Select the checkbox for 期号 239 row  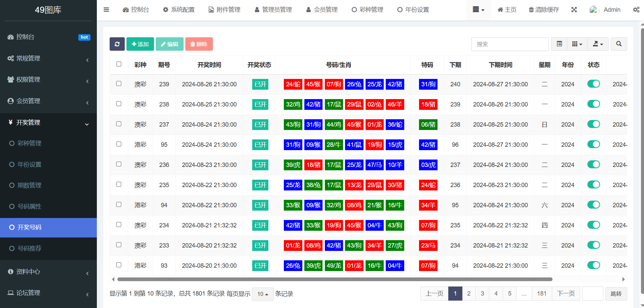(119, 84)
